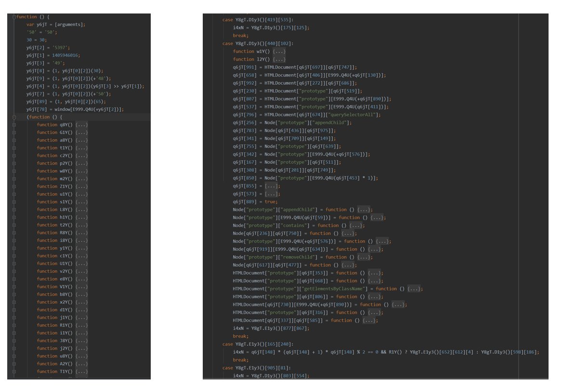The height and width of the screenshot is (392, 576).
Task: Open folded {...} body of function d1Y
Action: pos(81,310)
